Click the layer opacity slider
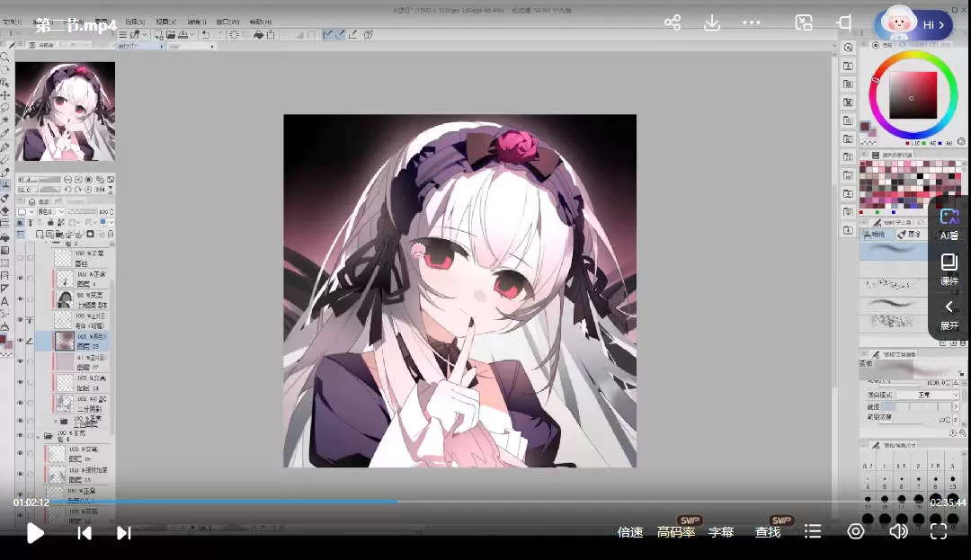The height and width of the screenshot is (560, 971). 82,211
